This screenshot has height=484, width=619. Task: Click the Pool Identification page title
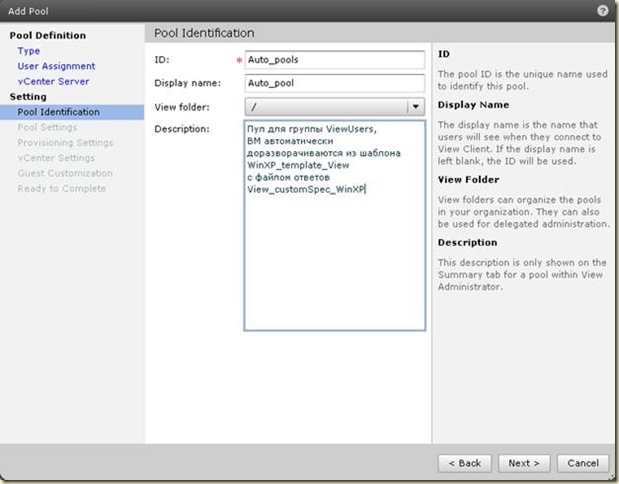[x=204, y=33]
